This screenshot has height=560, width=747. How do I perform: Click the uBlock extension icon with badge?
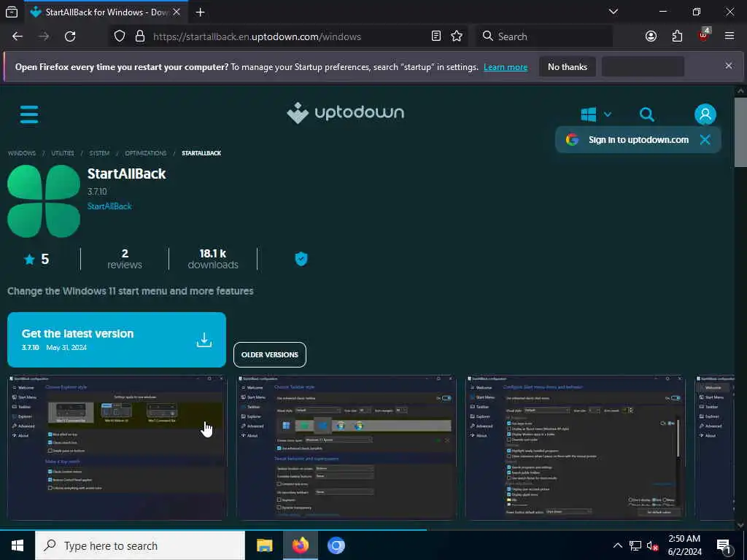[704, 35]
